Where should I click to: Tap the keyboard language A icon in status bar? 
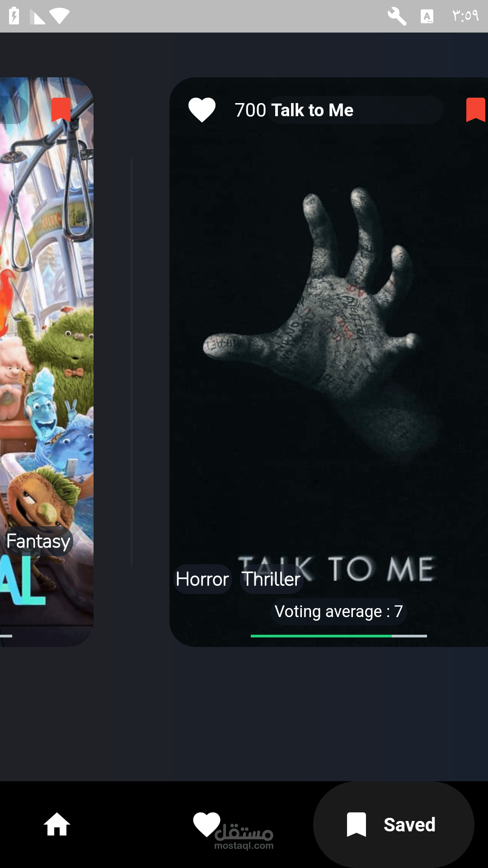(x=427, y=17)
